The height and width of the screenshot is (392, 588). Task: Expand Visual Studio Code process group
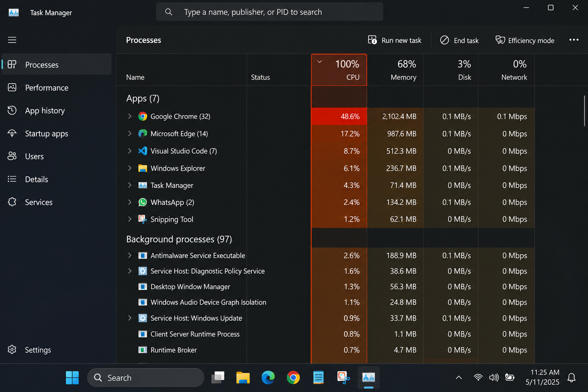[130, 151]
